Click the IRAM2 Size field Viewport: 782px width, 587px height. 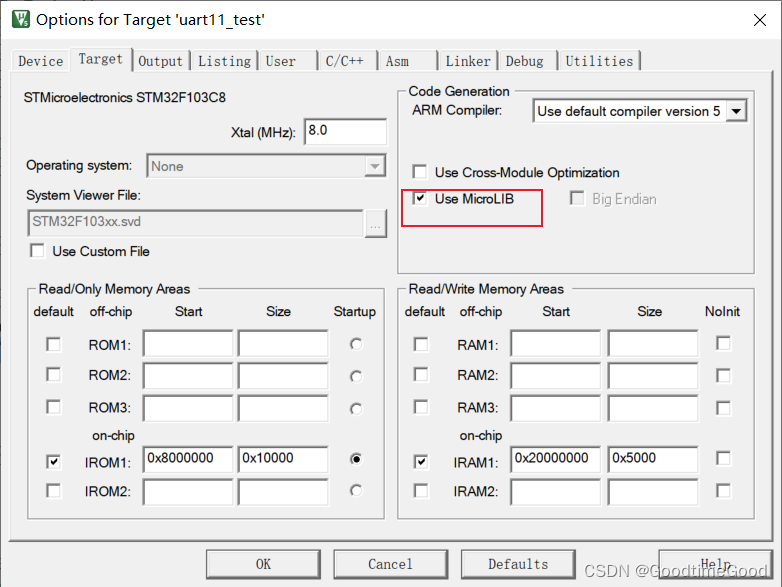click(653, 492)
